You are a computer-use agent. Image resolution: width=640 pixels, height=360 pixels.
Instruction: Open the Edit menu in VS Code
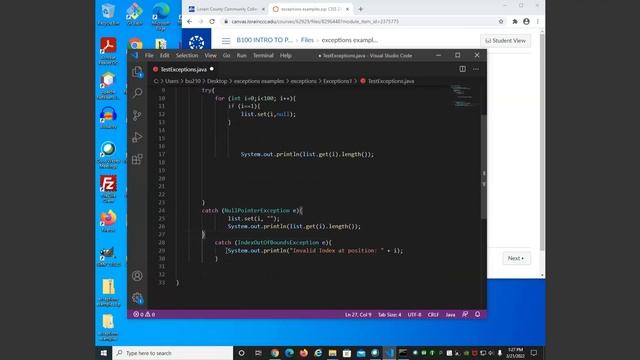click(164, 56)
